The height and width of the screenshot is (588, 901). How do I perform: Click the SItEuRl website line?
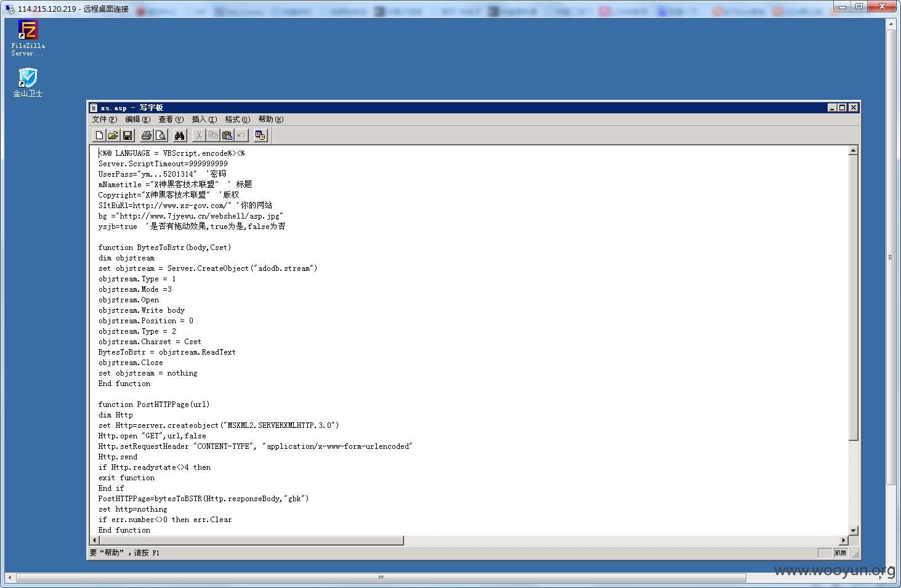185,206
